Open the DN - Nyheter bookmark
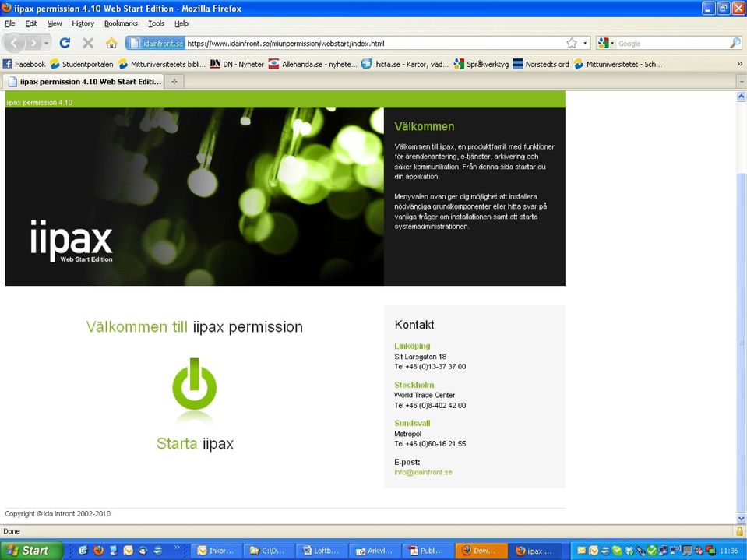The image size is (747, 560). 238,64
